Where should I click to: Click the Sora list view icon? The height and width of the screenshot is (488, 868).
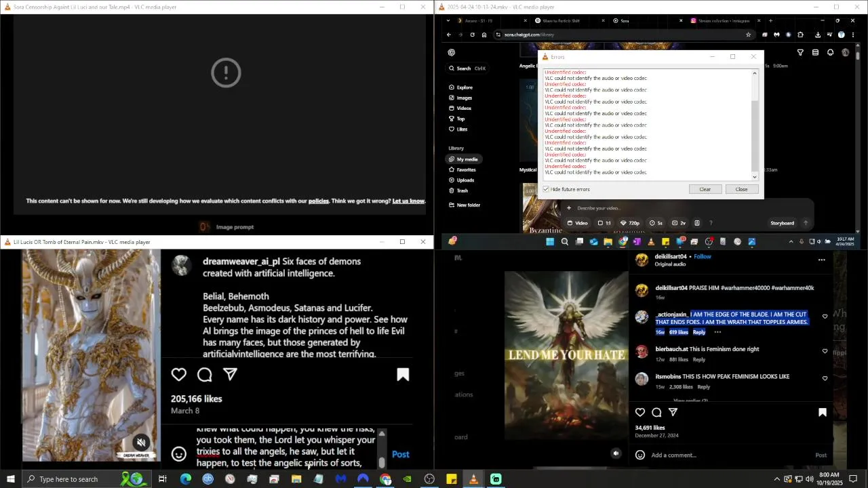815,53
